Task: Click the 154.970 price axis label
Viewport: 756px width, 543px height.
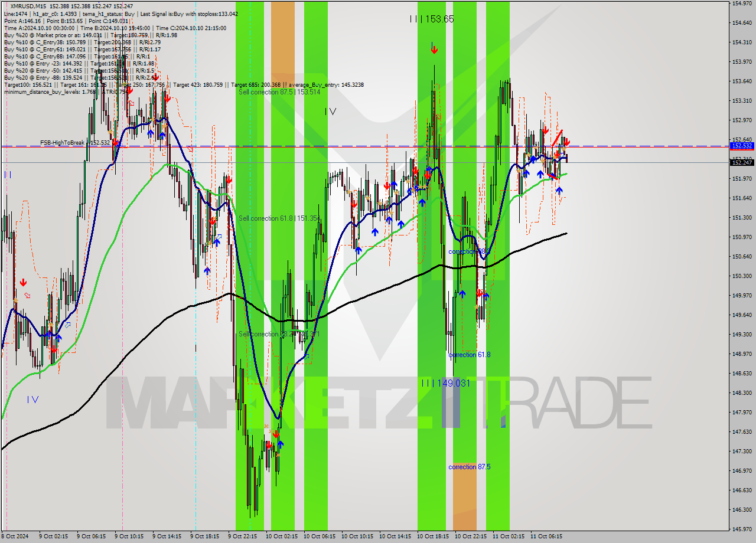Action: [x=742, y=4]
